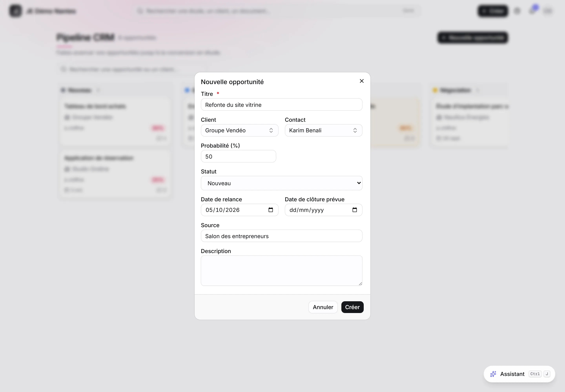This screenshot has height=392, width=565.
Task: Submit the form with the dialog's Créer button
Action: coord(352,307)
